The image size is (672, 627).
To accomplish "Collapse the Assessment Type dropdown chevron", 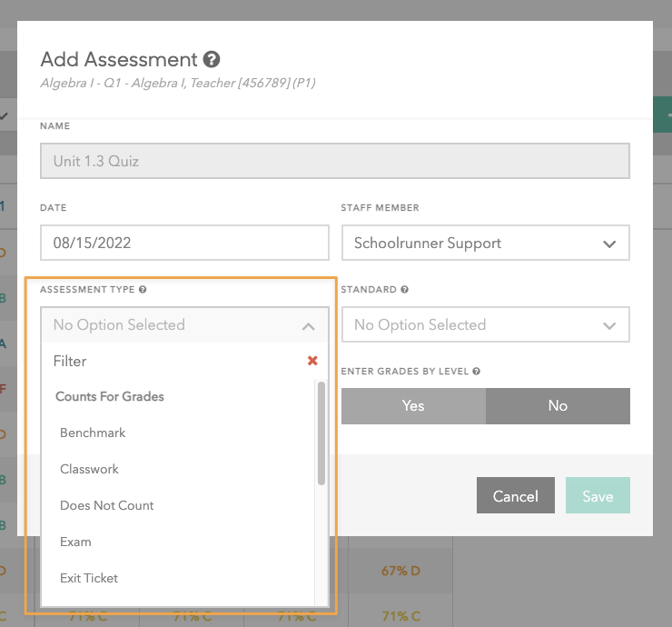I will point(308,325).
